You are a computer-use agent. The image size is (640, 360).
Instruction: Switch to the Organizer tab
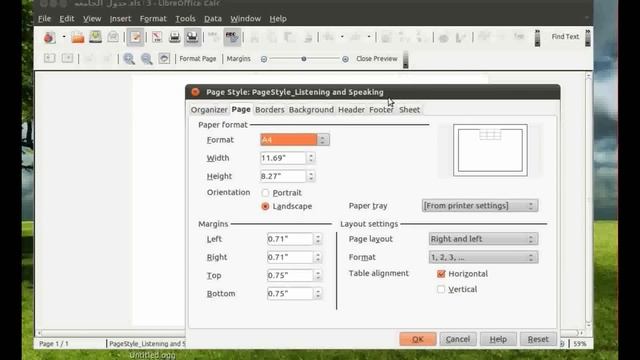[209, 110]
